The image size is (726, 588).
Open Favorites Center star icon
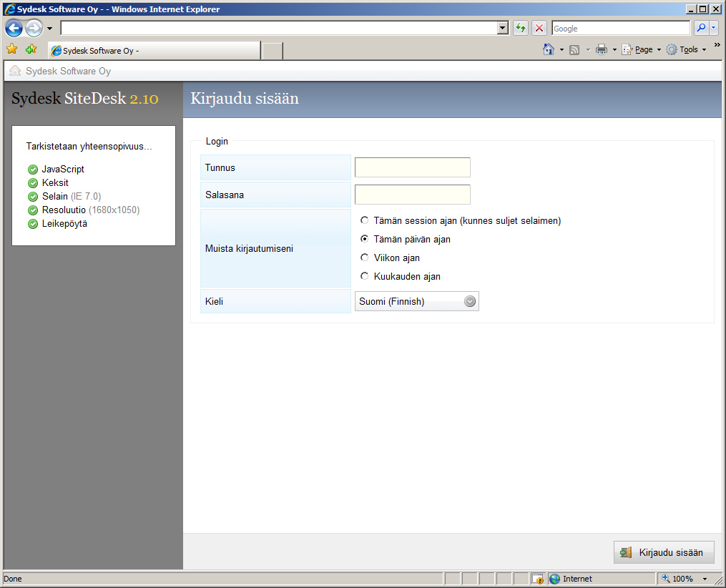[12, 49]
